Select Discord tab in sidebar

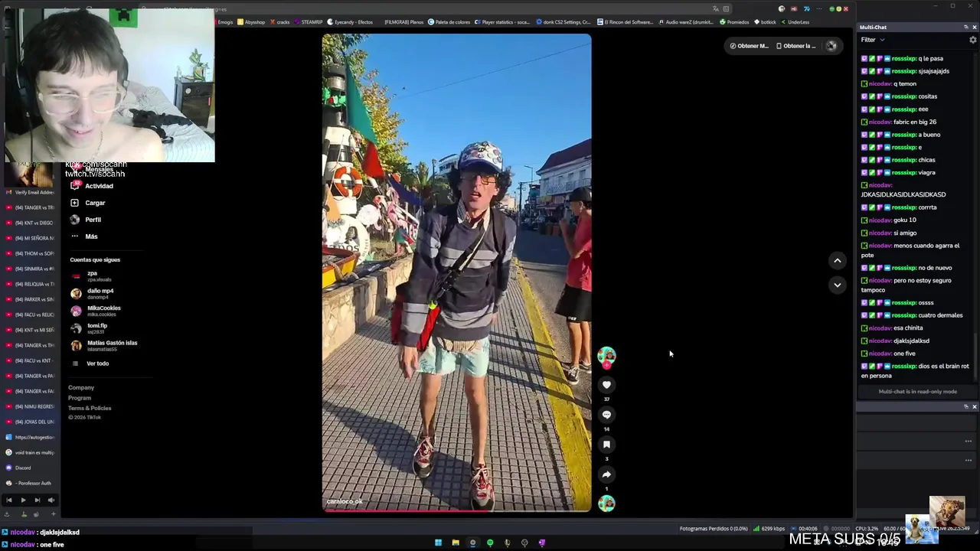click(x=30, y=468)
